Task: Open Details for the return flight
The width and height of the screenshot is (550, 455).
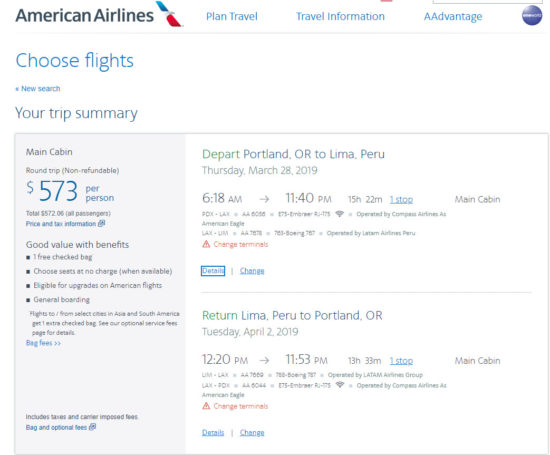Action: click(x=213, y=433)
